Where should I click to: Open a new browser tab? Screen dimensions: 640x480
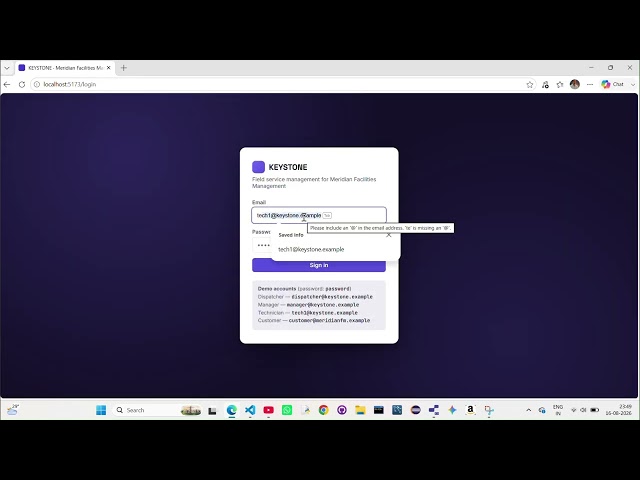click(x=124, y=68)
